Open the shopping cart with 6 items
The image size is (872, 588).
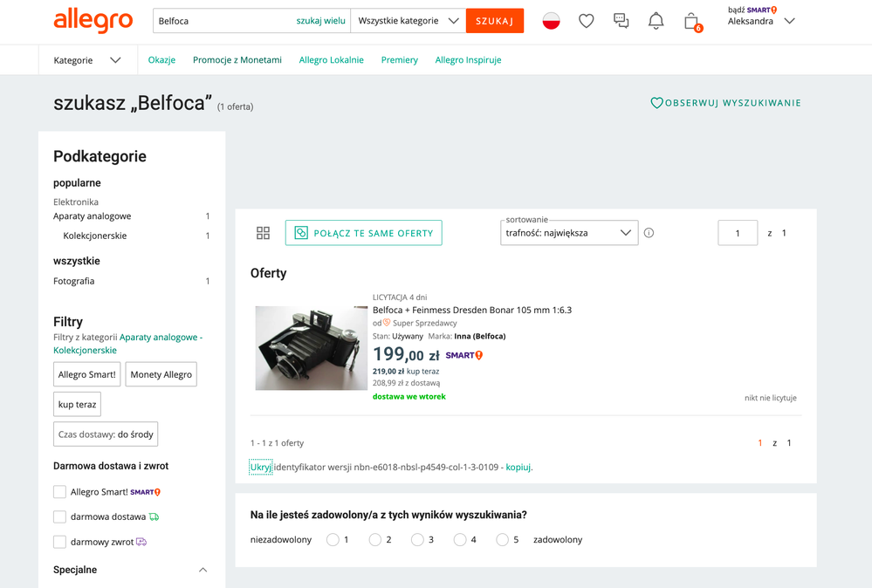[x=691, y=22]
